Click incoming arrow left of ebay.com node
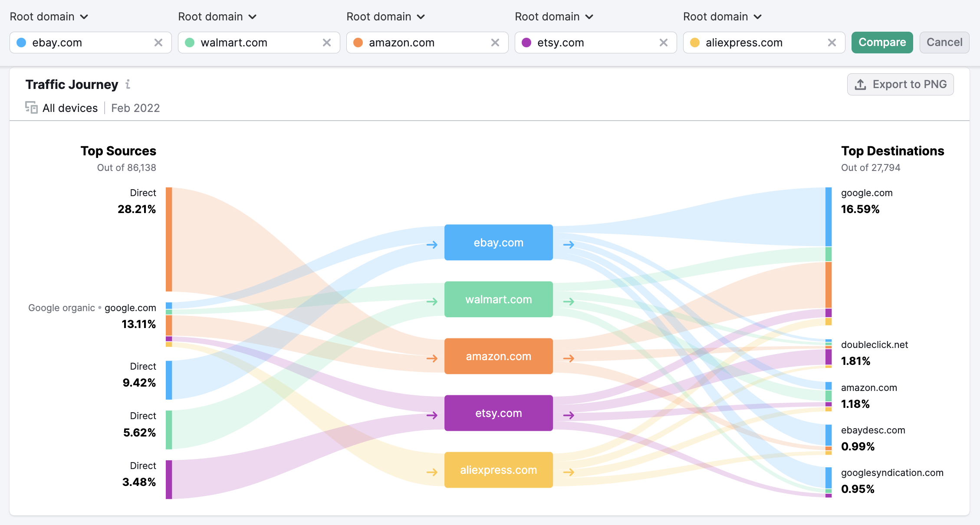 pyautogui.click(x=432, y=245)
